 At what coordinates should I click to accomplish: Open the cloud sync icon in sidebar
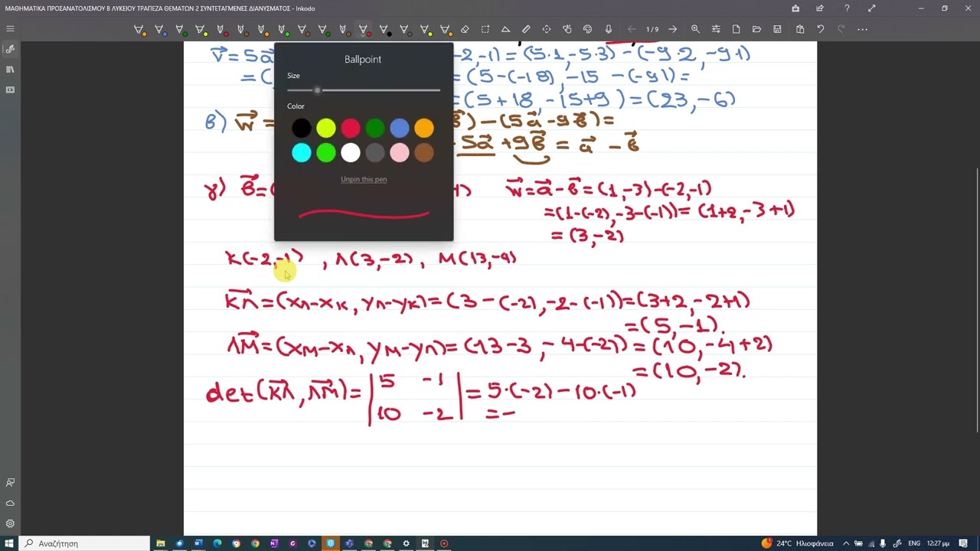(10, 503)
